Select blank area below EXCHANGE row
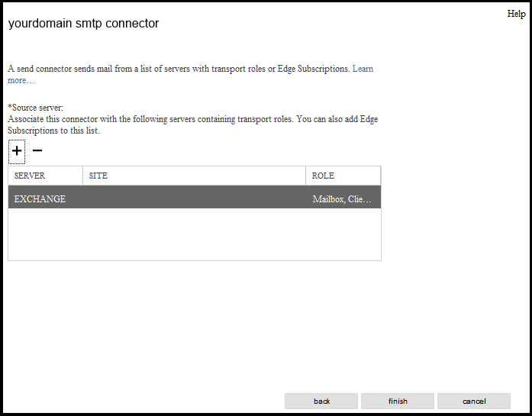This screenshot has height=416, width=532. point(195,234)
